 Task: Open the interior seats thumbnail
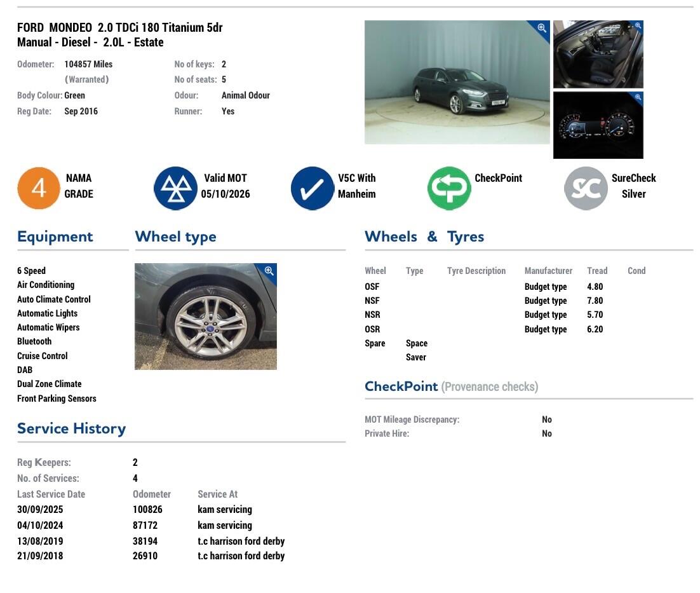click(598, 54)
